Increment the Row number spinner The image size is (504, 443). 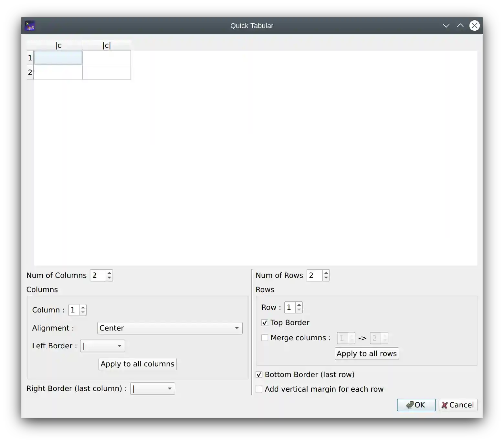pyautogui.click(x=299, y=305)
